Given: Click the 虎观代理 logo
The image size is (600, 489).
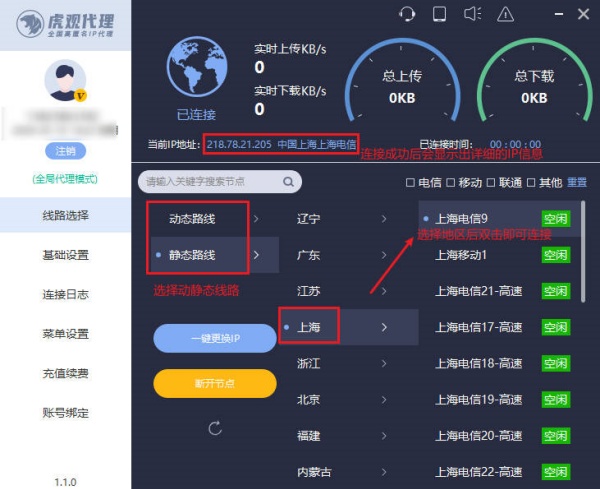Looking at the screenshot, I should pos(65,24).
